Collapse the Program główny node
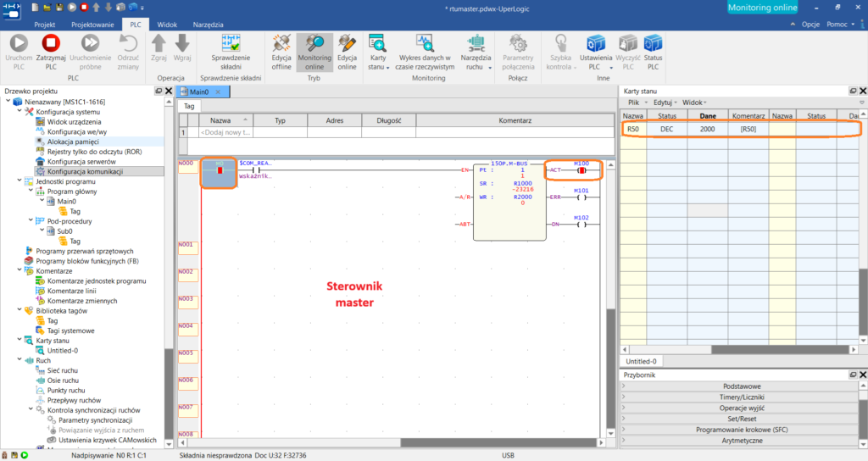Screen dimensions: 868x461 pyautogui.click(x=31, y=191)
